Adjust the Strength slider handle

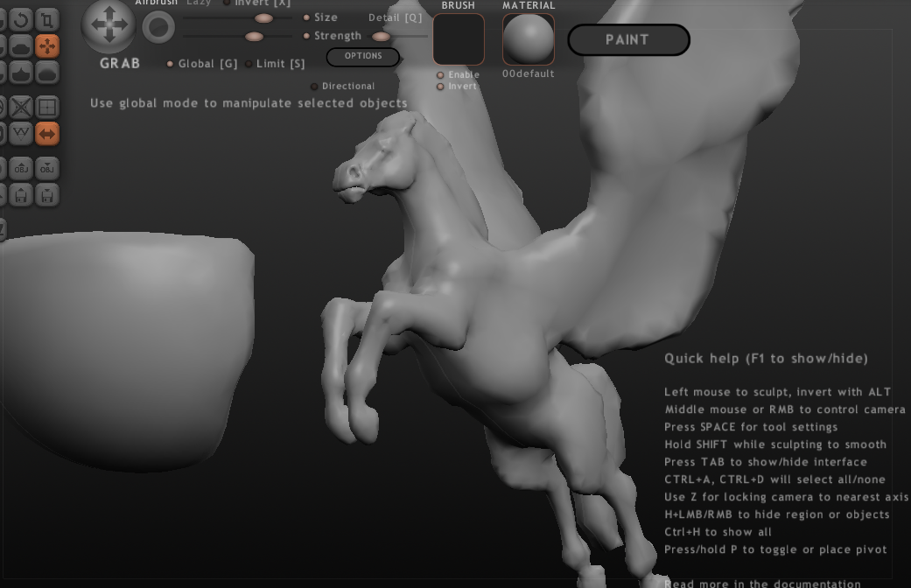pyautogui.click(x=254, y=37)
